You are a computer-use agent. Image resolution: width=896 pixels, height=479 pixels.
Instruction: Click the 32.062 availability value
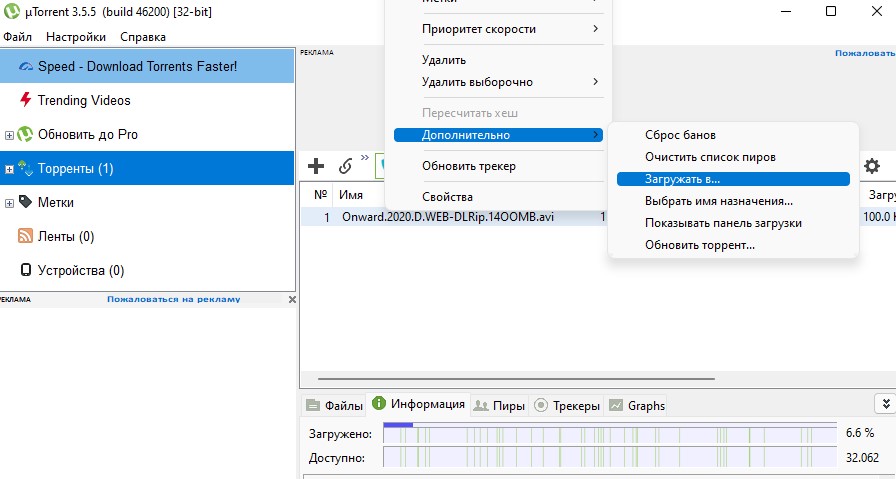pos(862,457)
